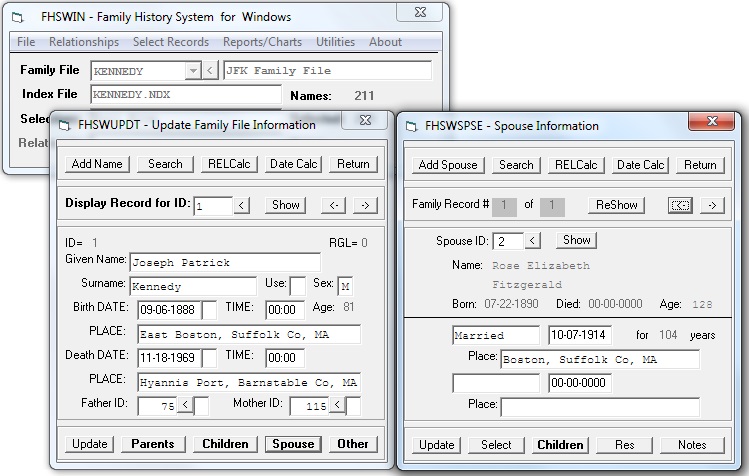Click the Surname field Kennedy

click(x=193, y=286)
